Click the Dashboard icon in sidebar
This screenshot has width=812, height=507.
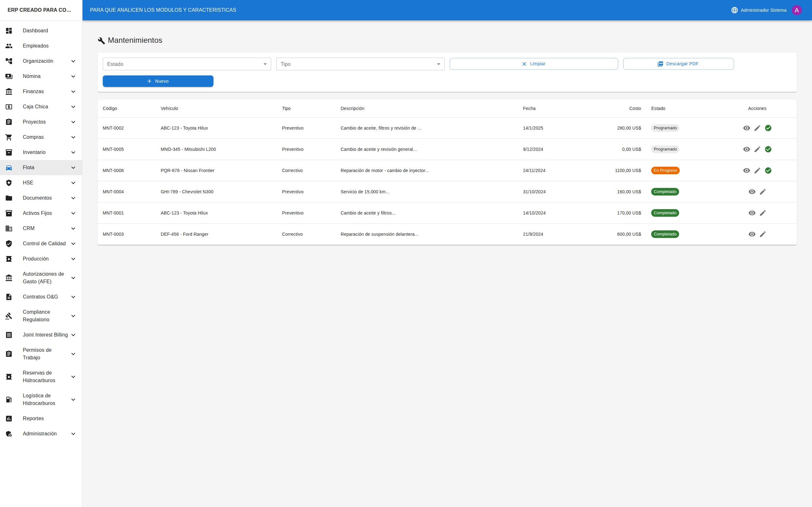tap(9, 30)
